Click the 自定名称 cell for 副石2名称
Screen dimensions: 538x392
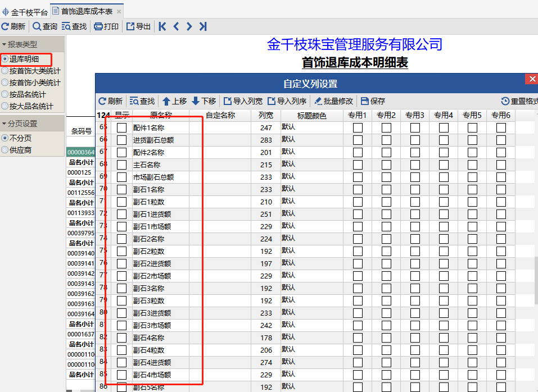[x=220, y=239]
